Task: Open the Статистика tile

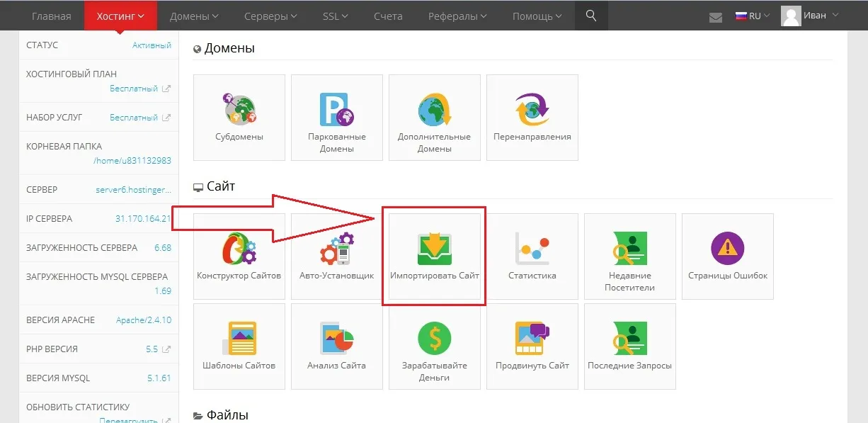Action: [532, 256]
